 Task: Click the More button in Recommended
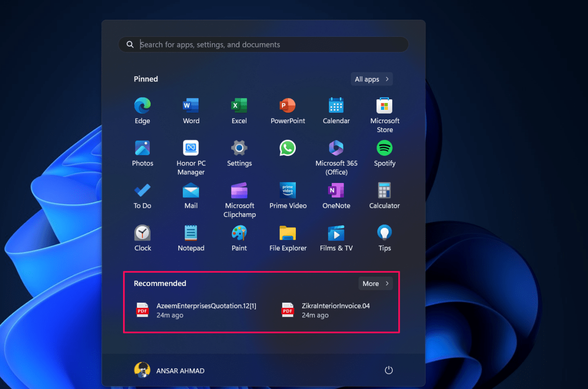click(375, 283)
